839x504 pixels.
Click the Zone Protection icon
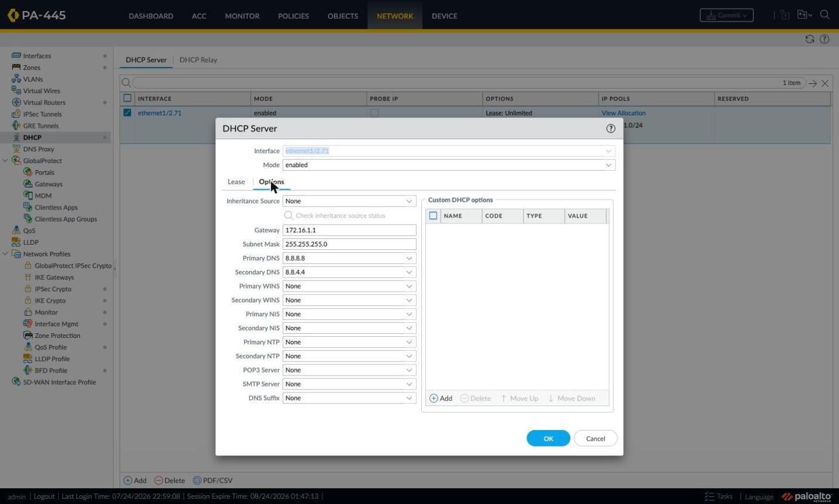[28, 336]
